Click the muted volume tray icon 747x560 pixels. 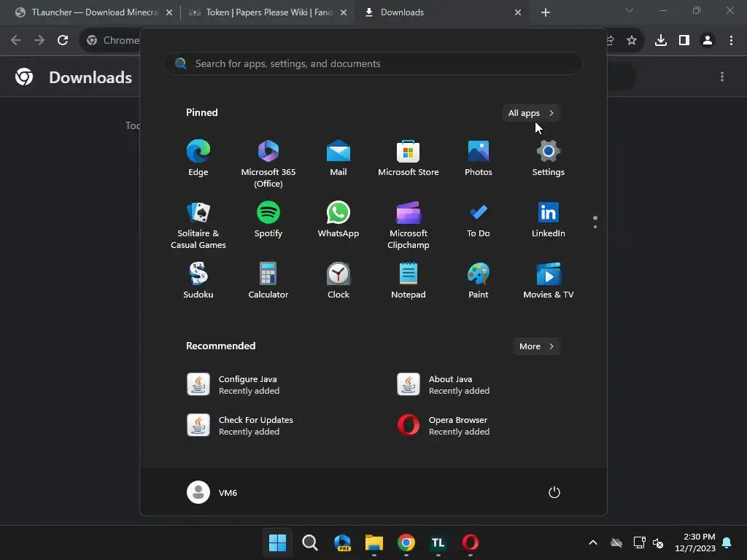tap(659, 542)
